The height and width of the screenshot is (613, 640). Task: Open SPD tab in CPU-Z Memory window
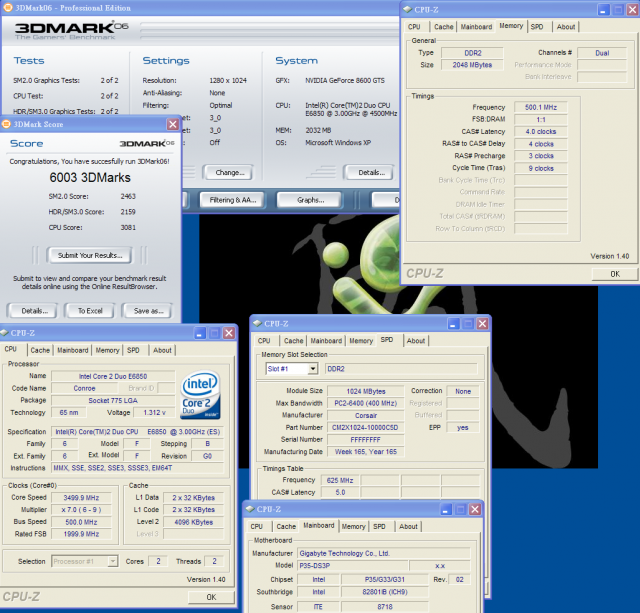pyautogui.click(x=537, y=27)
